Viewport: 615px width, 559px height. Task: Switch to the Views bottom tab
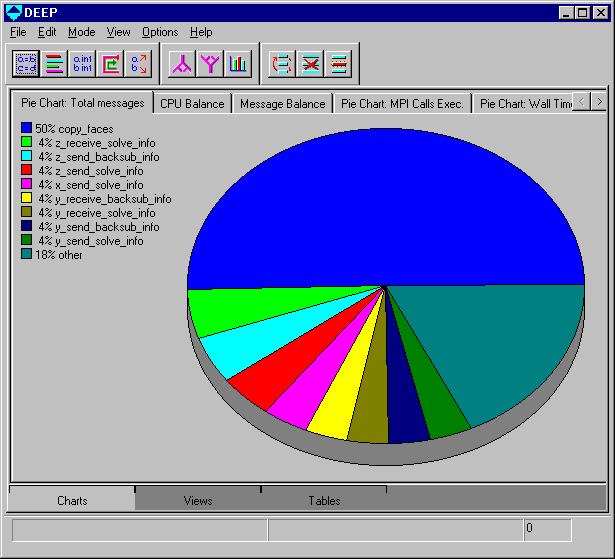pos(198,501)
